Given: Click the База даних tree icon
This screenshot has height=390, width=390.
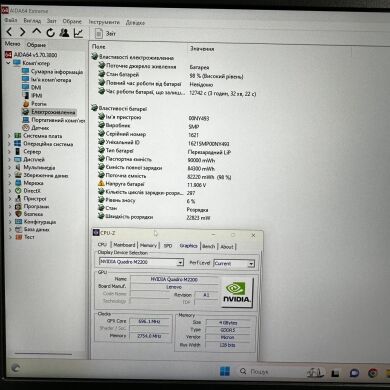Looking at the screenshot, I should (x=18, y=229).
